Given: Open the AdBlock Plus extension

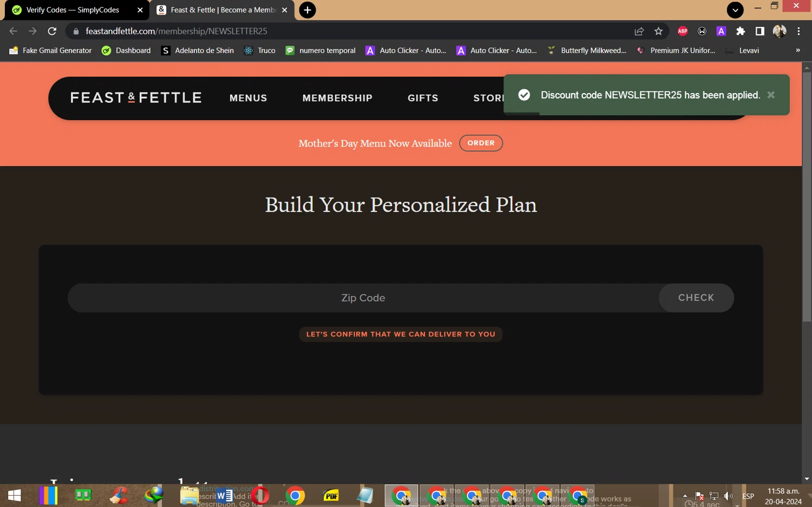Looking at the screenshot, I should click(x=683, y=31).
